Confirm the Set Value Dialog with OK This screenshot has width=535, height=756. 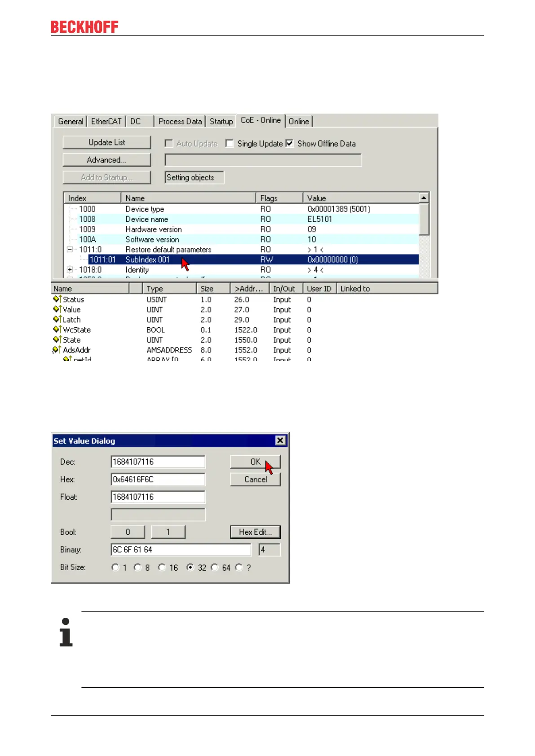pyautogui.click(x=256, y=462)
